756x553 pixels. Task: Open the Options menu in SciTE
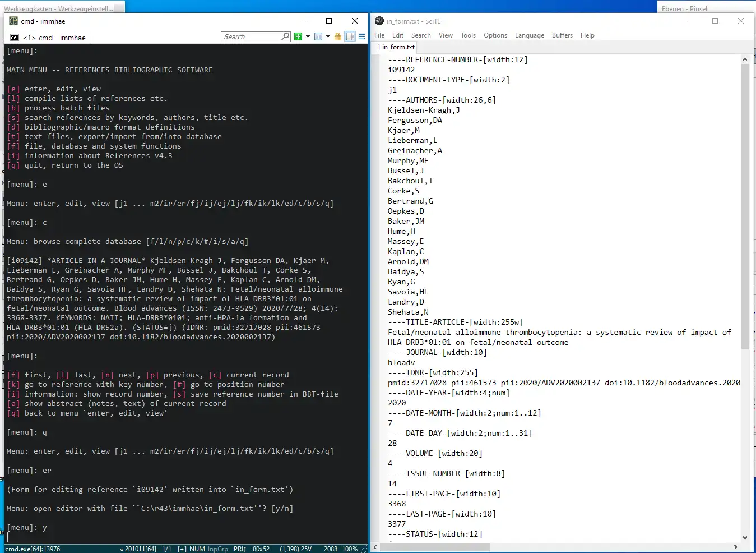tap(495, 35)
